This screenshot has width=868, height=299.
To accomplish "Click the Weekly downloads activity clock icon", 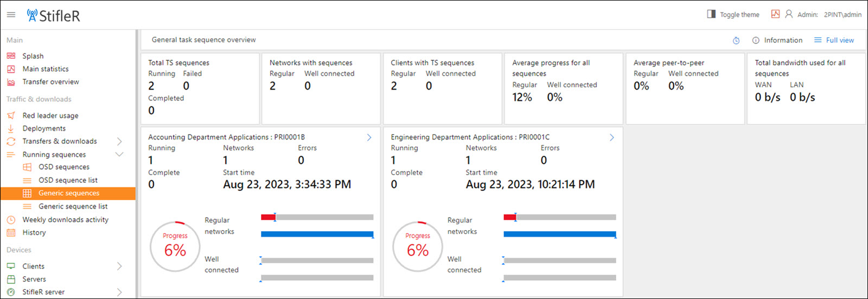I will point(11,220).
